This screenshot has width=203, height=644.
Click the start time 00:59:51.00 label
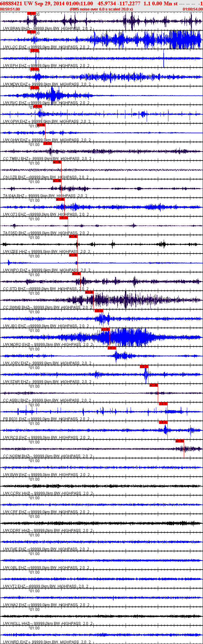[10, 9]
